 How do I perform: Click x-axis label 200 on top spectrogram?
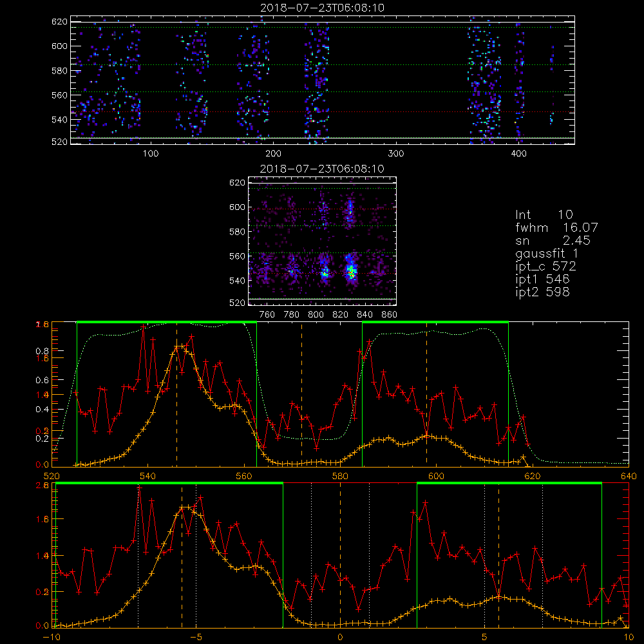273,154
